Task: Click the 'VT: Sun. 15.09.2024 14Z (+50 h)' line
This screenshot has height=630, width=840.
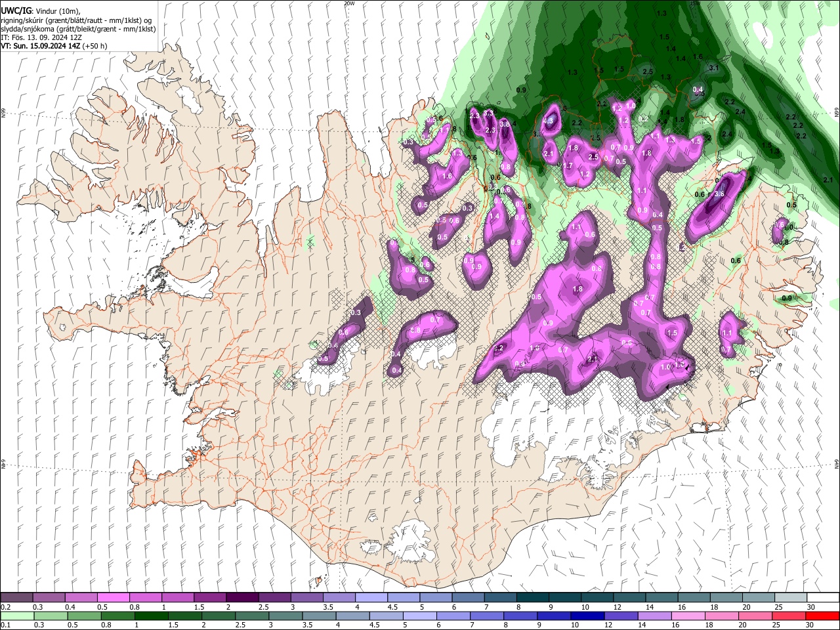Action: pos(54,46)
